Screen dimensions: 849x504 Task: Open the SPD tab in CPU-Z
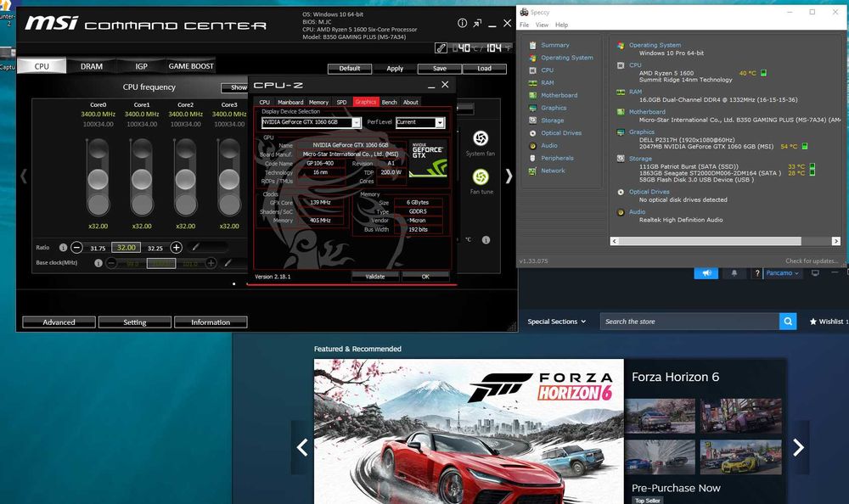(341, 103)
